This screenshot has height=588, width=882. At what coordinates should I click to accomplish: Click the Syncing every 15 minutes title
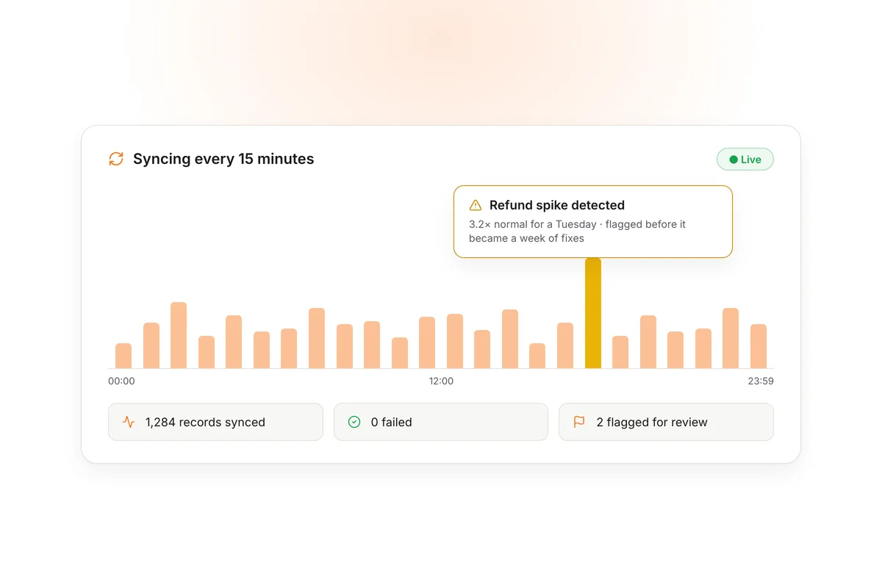(x=223, y=159)
